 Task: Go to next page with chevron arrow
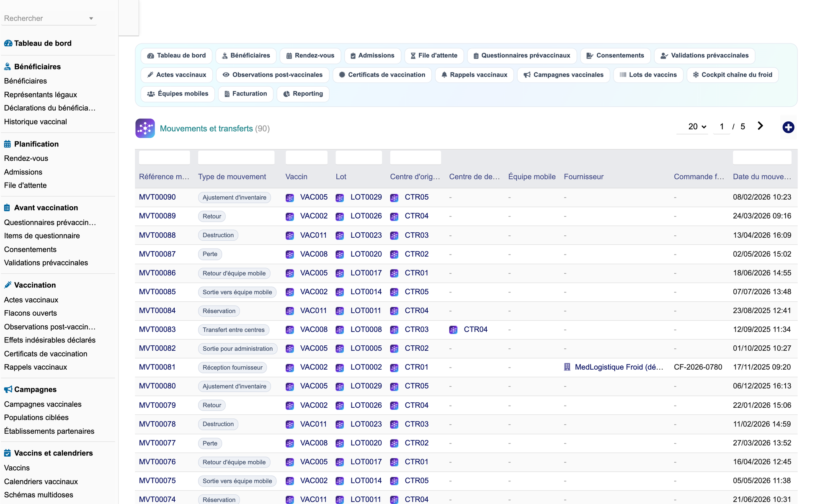click(x=760, y=126)
